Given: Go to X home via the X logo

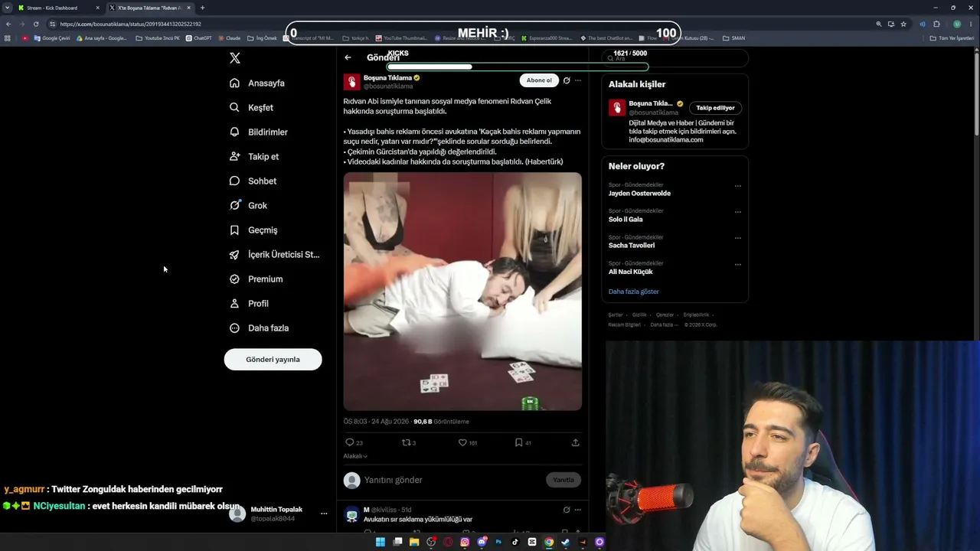Looking at the screenshot, I should click(235, 58).
